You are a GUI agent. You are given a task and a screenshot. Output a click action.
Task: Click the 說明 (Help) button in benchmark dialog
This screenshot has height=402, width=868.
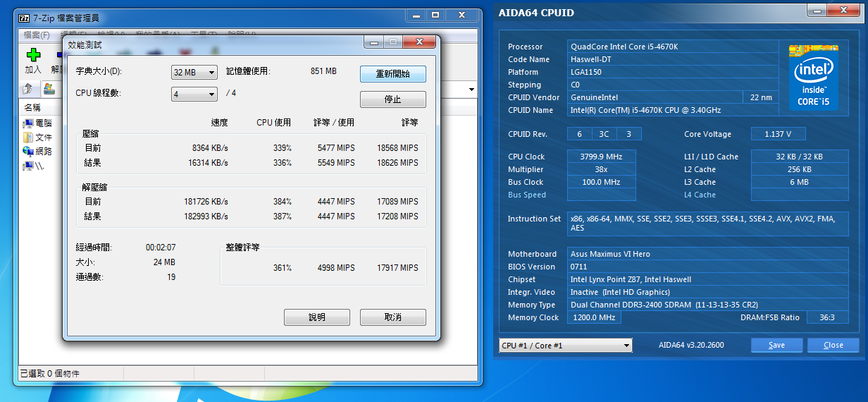coord(317,317)
